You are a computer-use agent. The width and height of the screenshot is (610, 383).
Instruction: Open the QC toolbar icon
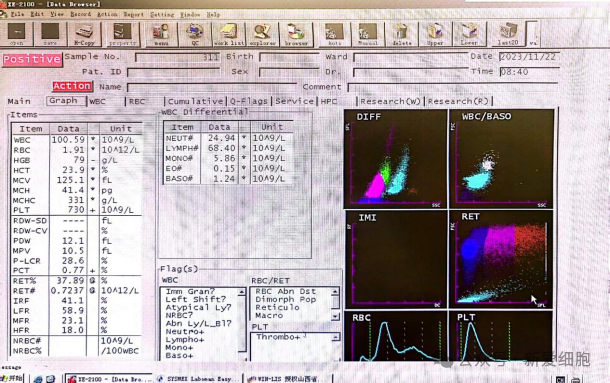[195, 34]
